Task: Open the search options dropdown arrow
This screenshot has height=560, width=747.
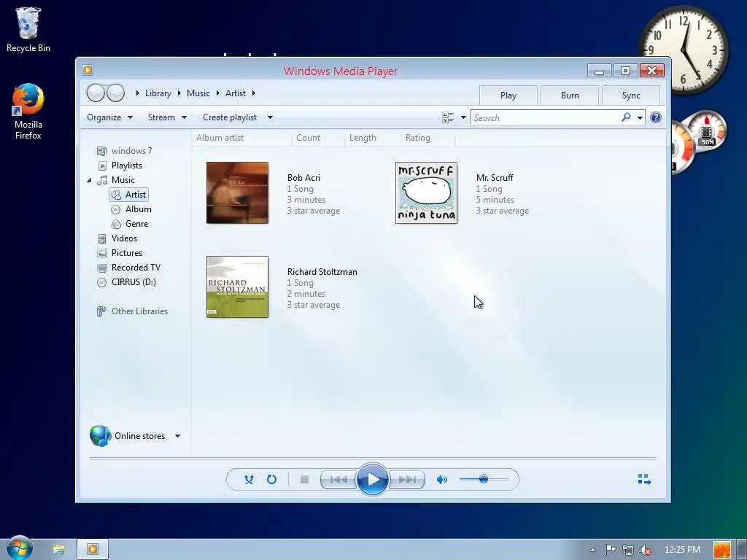Action: (640, 117)
